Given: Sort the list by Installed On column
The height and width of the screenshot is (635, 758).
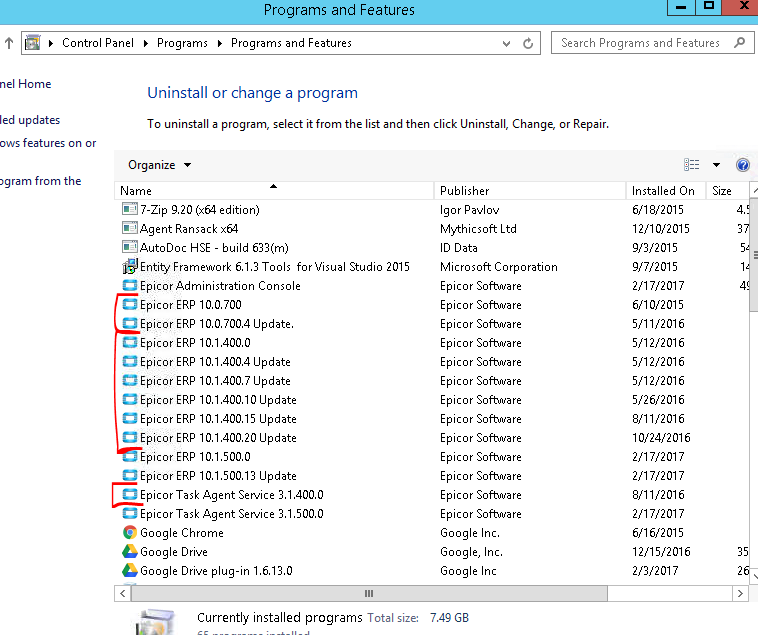Looking at the screenshot, I should click(x=666, y=190).
